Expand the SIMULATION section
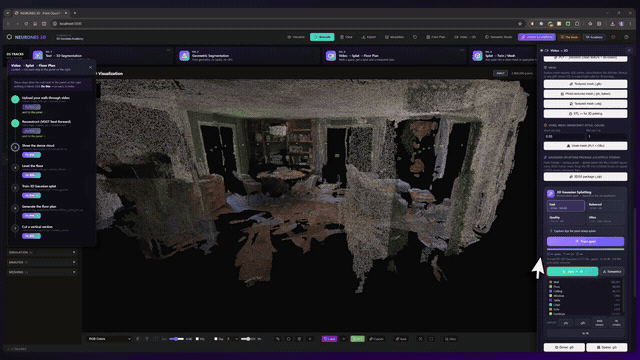Viewport: 640px width, 360px height. click(x=42, y=252)
